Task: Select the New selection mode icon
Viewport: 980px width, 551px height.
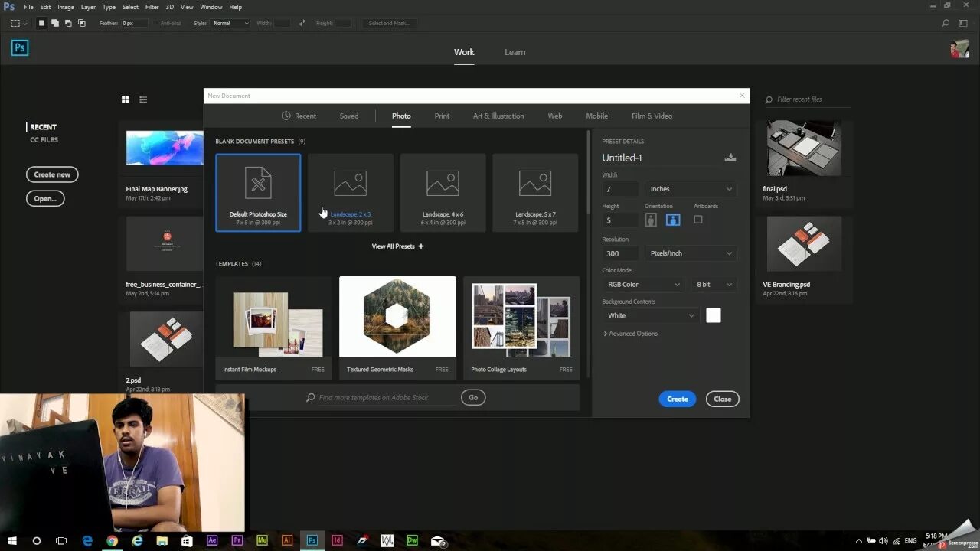Action: click(41, 23)
